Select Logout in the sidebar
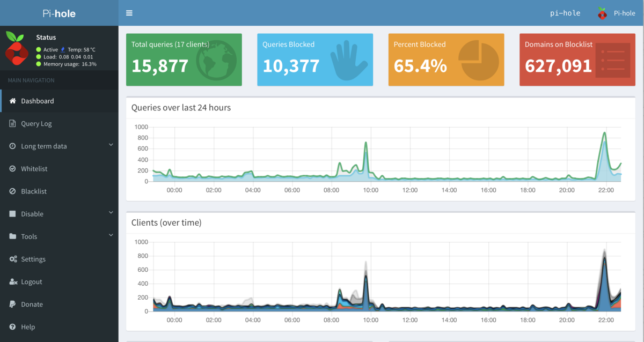The height and width of the screenshot is (342, 644). [59, 281]
